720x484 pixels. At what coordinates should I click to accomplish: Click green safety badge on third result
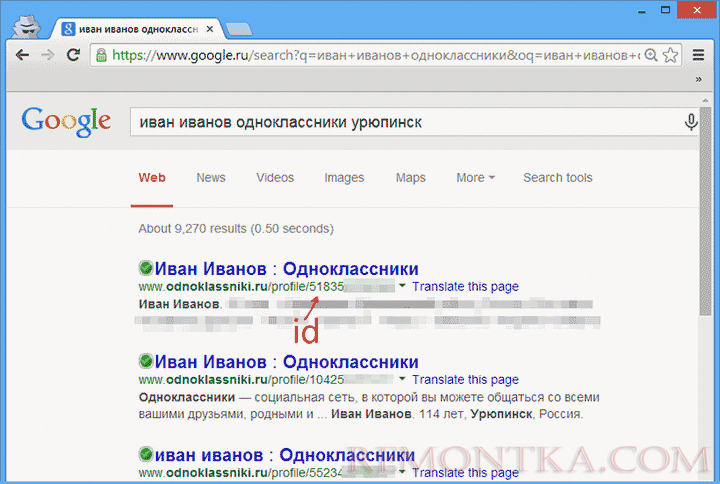[x=146, y=454]
